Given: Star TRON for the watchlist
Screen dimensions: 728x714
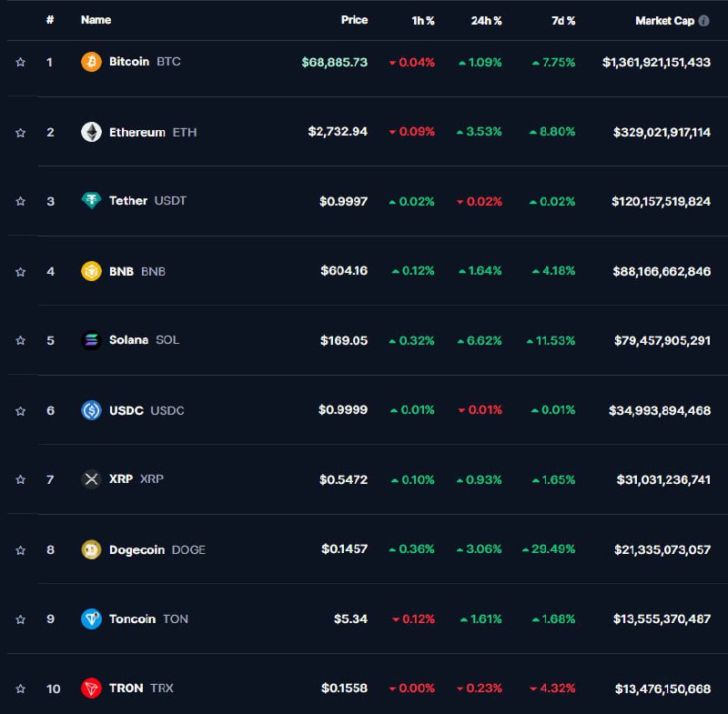Looking at the screenshot, I should 20,689.
